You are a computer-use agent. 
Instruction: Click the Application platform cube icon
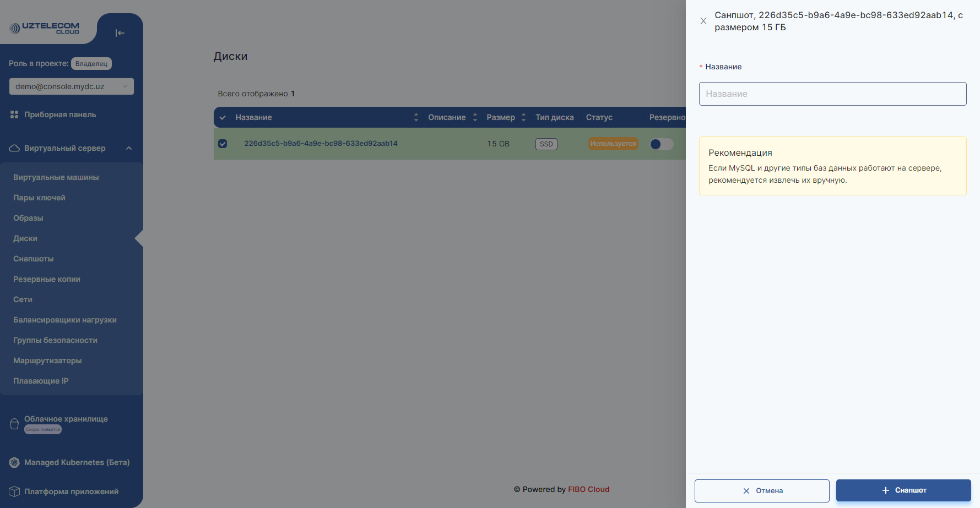point(14,491)
